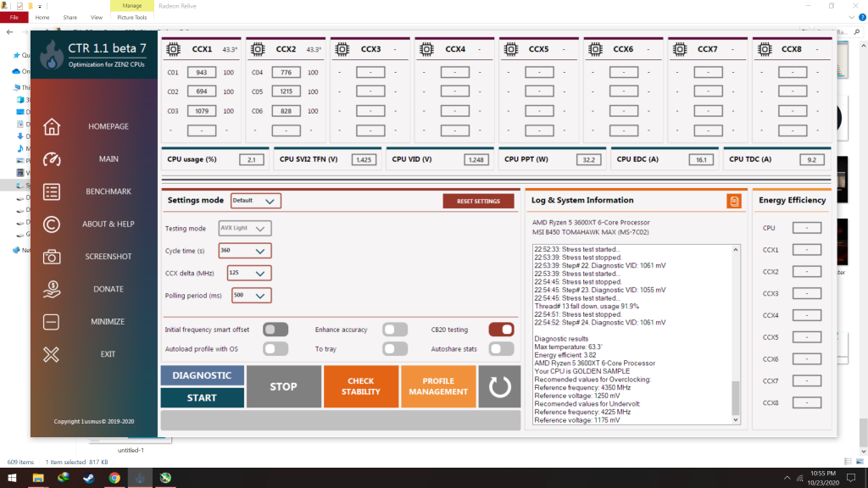Screen dimensions: 868x488
Task: Click the circular refresh arrow next to Profile Management
Action: [498, 386]
